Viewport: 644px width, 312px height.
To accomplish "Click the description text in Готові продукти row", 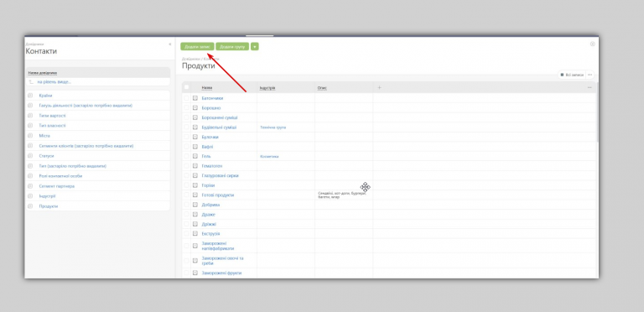I will 342,195.
